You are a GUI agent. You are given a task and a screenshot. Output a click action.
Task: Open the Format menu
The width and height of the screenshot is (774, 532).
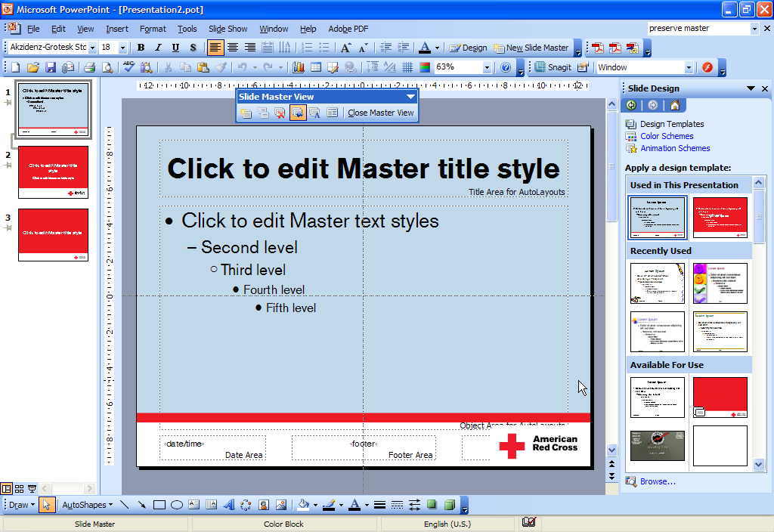click(153, 29)
